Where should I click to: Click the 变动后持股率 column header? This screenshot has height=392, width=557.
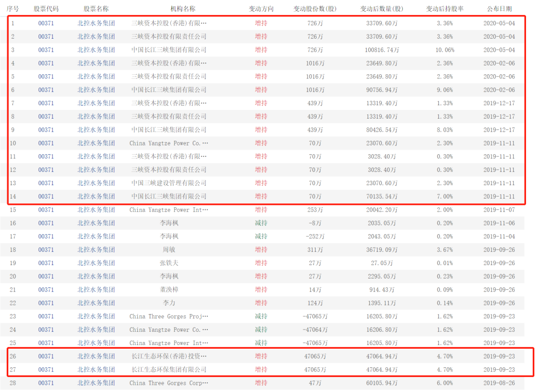[445, 9]
